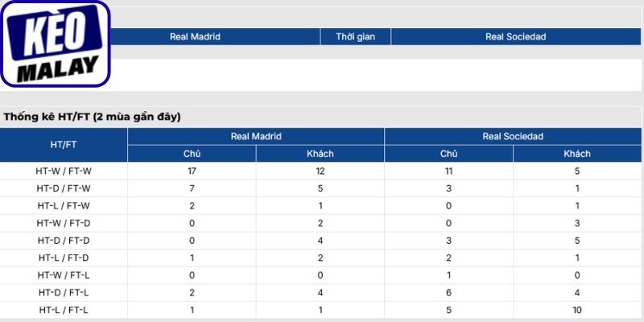Select Real Sociedad group header in statistics table
This screenshot has height=322, width=644.
pyautogui.click(x=513, y=136)
